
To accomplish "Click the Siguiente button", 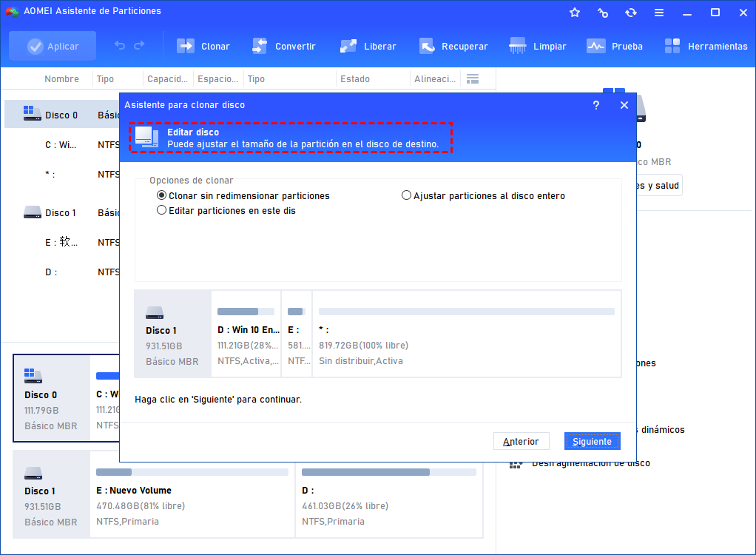I will click(x=592, y=442).
